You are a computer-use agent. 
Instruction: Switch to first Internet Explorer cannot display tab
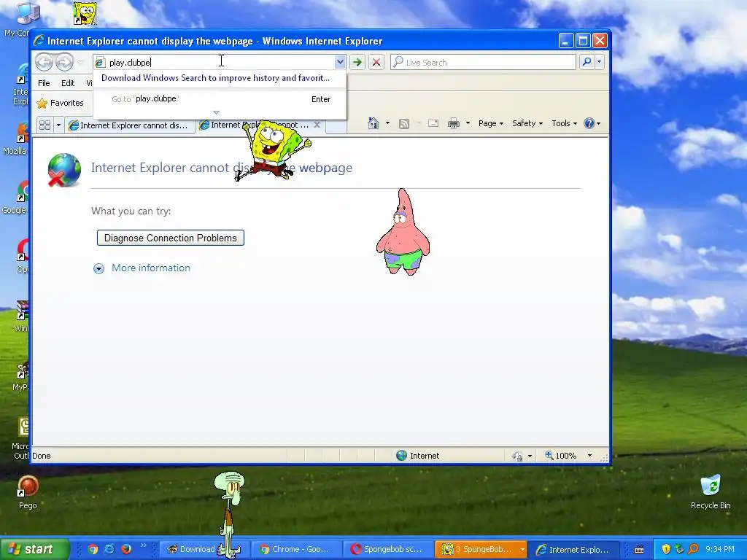(130, 125)
